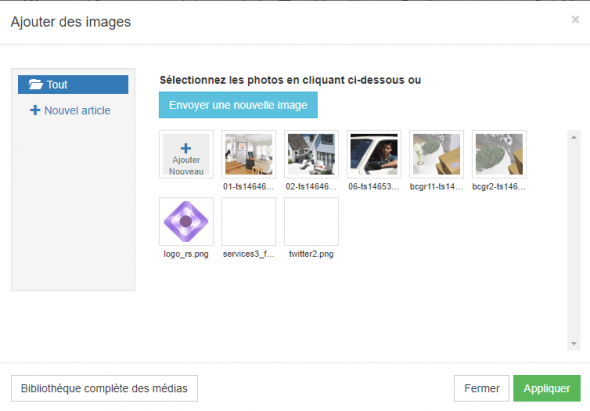The width and height of the screenshot is (590, 411).
Task: Click the Sélectionnez les photos instruction text
Action: (290, 80)
